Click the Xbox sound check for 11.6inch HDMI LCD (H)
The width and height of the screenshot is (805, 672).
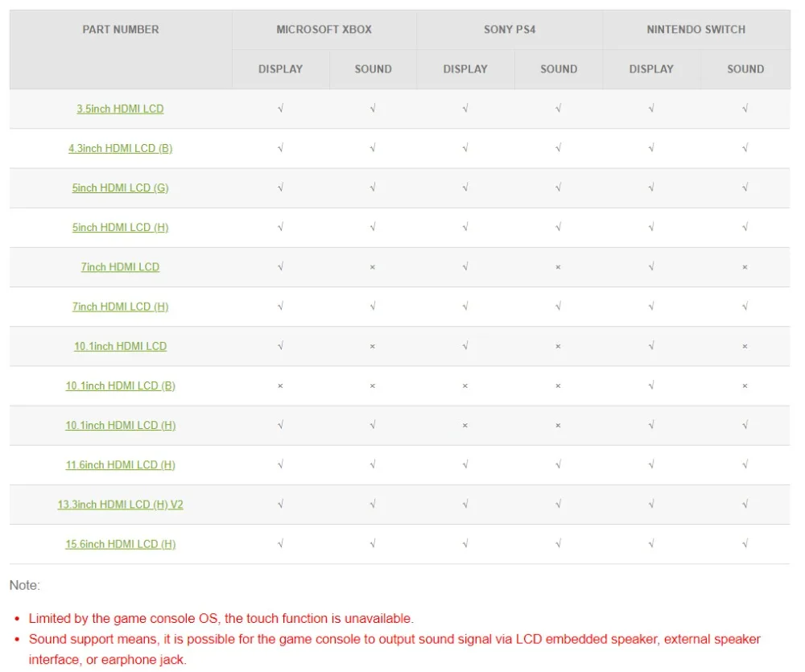click(x=373, y=464)
